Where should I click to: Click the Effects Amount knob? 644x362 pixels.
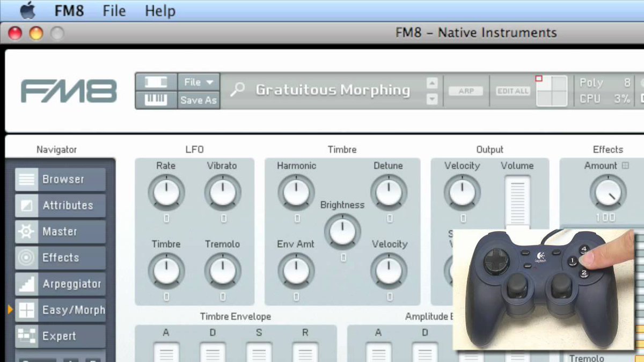pos(608,192)
